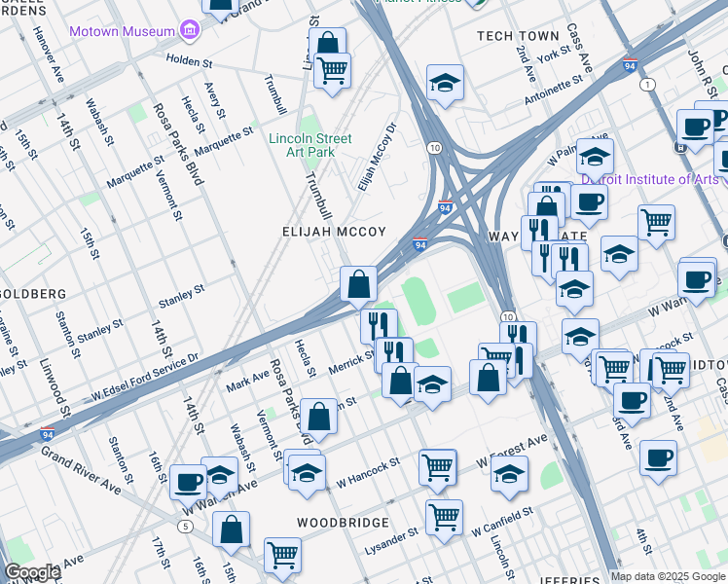Click the Detroit Institute of Arts label

pos(650,179)
